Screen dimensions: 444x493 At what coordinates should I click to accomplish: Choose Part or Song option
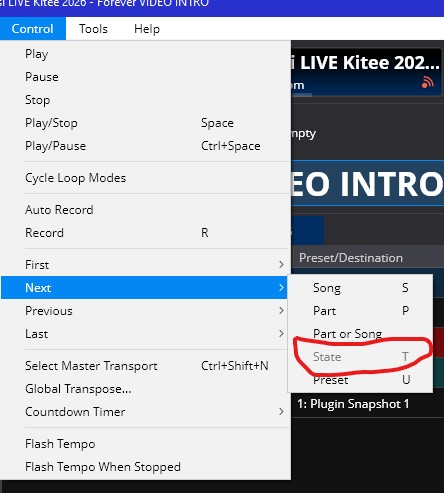pyautogui.click(x=361, y=334)
